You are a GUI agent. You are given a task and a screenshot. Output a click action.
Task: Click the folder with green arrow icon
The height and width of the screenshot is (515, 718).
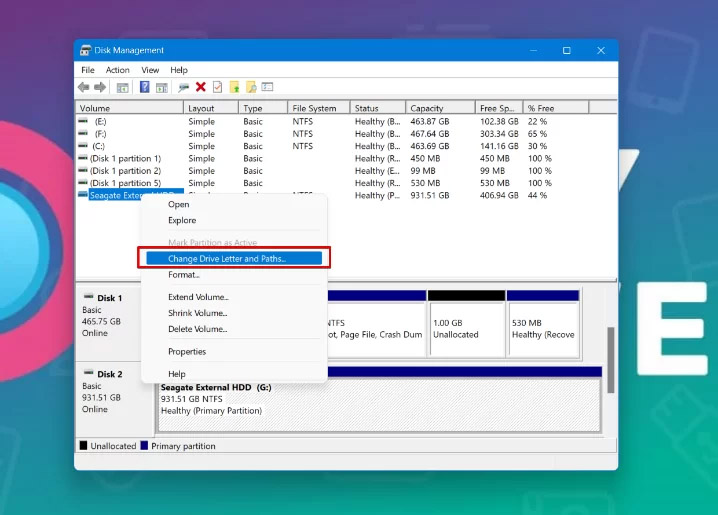tap(234, 87)
